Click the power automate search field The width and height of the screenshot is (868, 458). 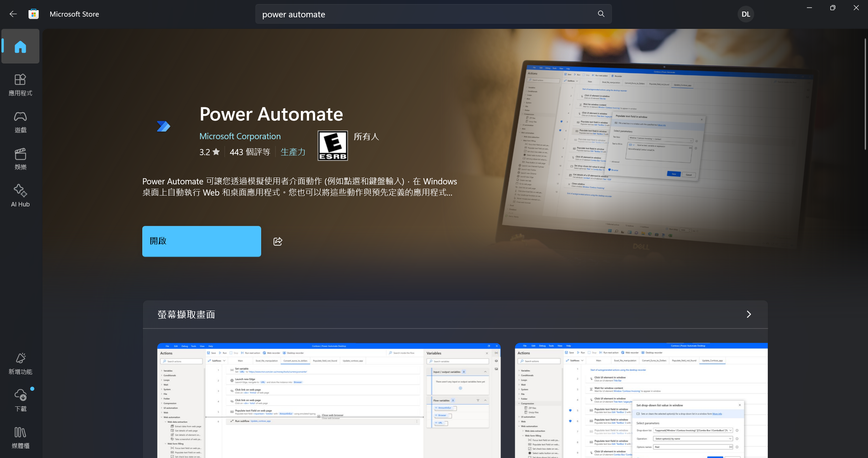(433, 14)
